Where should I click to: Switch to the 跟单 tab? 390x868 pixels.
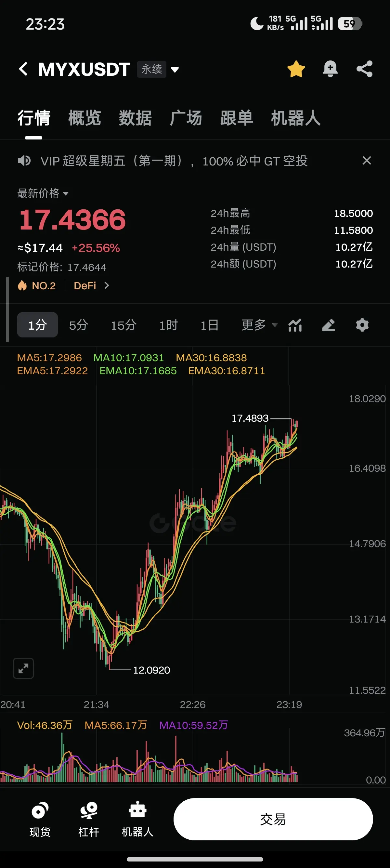point(236,118)
